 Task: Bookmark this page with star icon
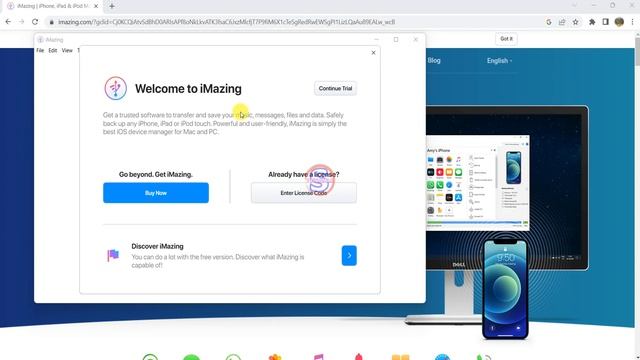576,22
